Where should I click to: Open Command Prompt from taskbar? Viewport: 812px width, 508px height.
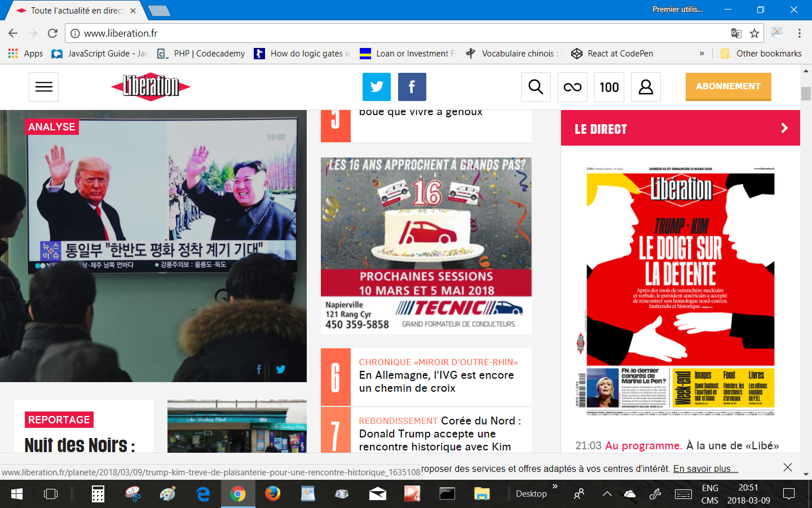click(447, 494)
